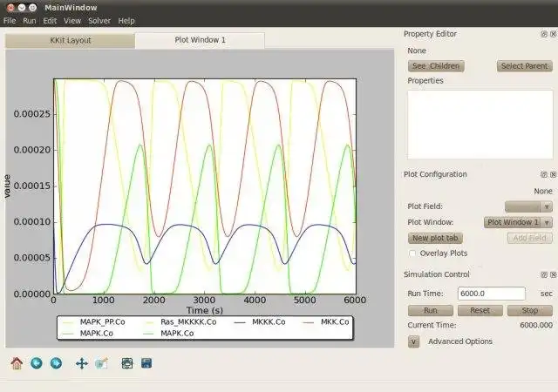Expand the Advanced Options section
The image size is (558, 392).
coord(414,341)
